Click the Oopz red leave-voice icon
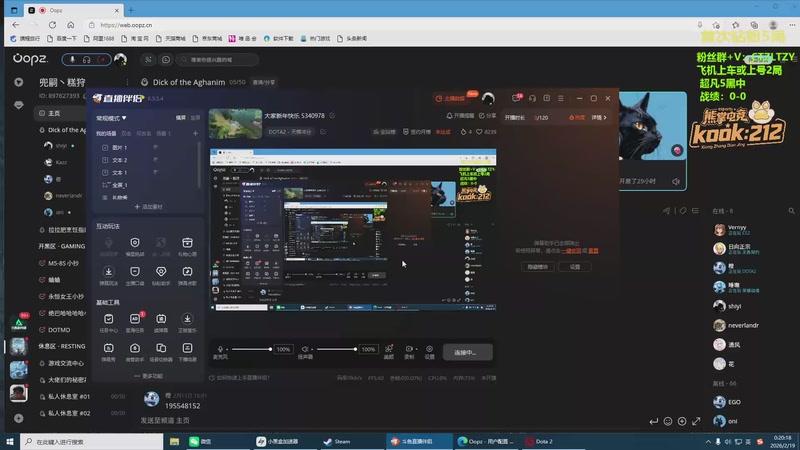 [x=101, y=60]
